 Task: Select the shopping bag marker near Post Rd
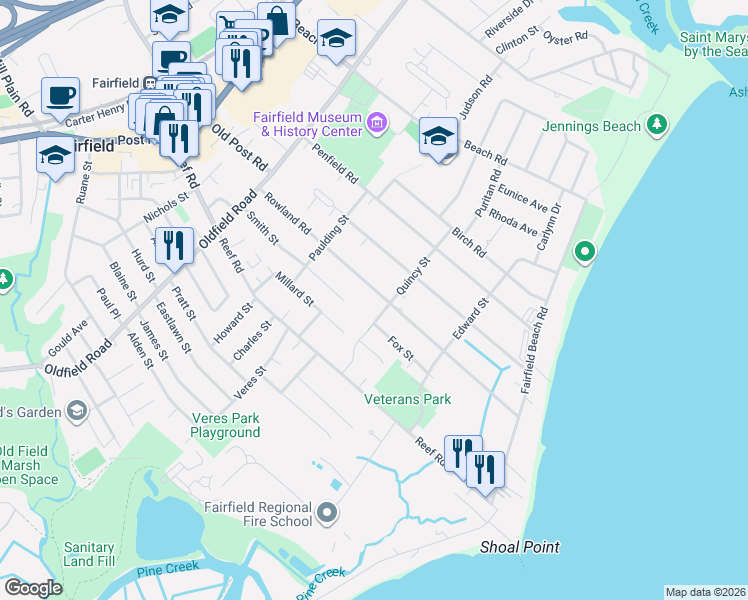click(162, 116)
